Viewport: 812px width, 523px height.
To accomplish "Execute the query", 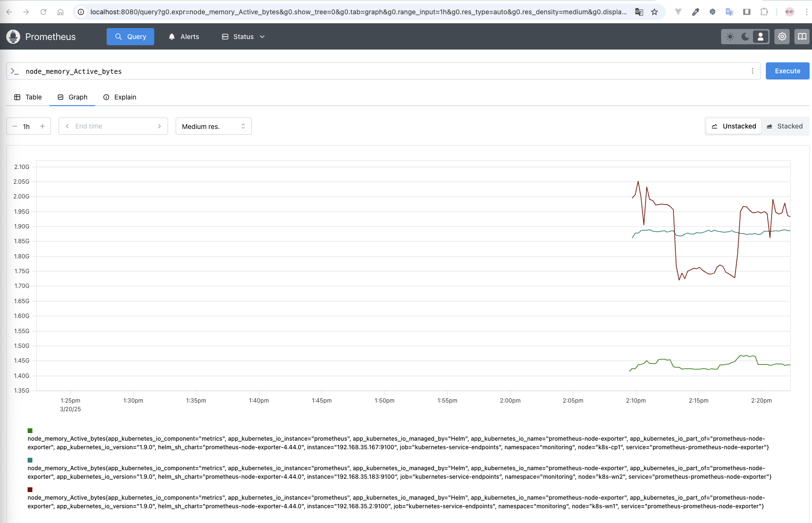I will tap(787, 71).
